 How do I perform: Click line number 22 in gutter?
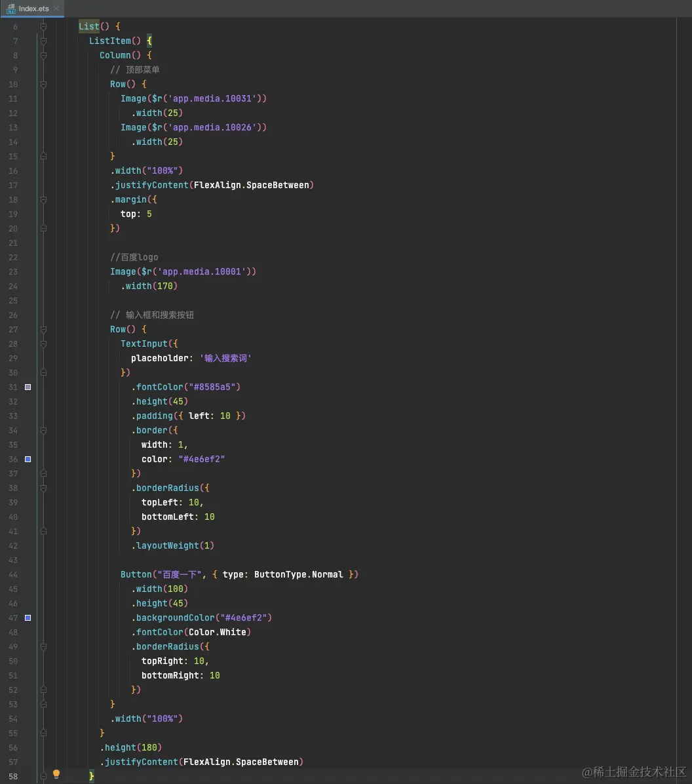pos(13,258)
